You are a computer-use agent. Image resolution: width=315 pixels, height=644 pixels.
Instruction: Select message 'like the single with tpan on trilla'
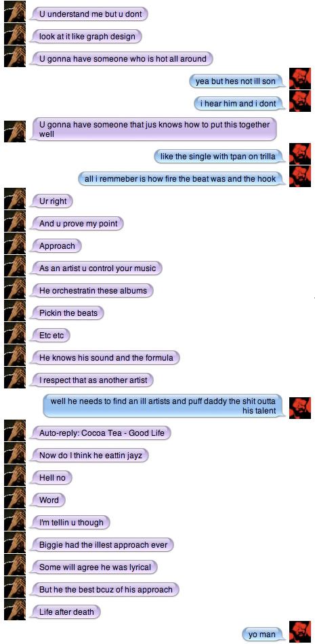[x=221, y=156]
